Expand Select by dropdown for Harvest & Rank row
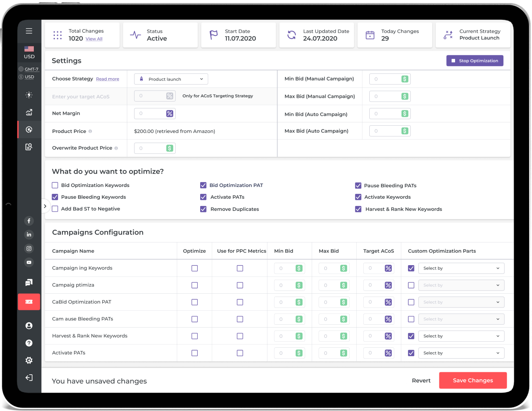This screenshot has height=411, width=532. click(x=461, y=336)
